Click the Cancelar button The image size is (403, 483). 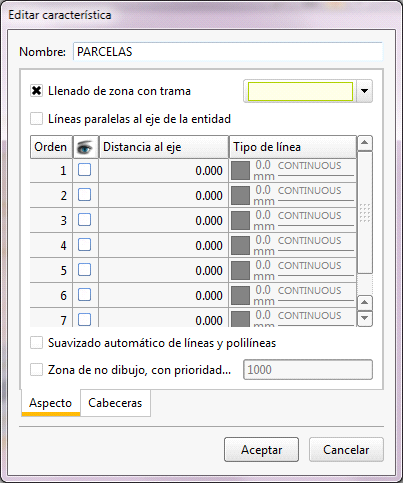coord(346,450)
